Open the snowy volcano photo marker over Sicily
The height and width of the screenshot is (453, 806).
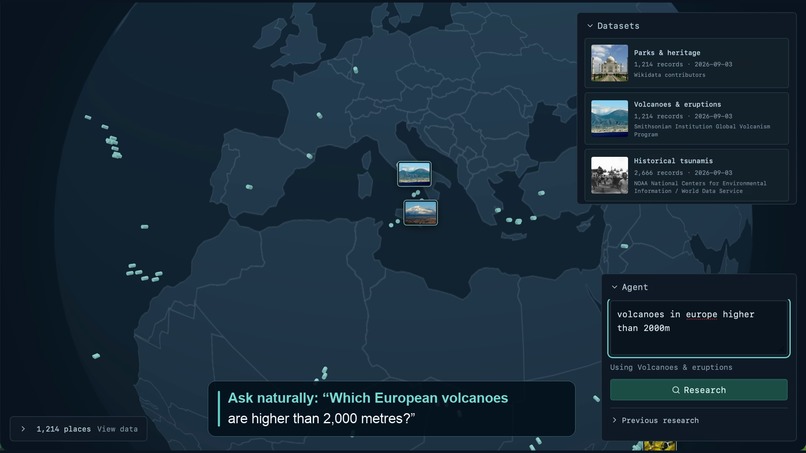click(420, 213)
